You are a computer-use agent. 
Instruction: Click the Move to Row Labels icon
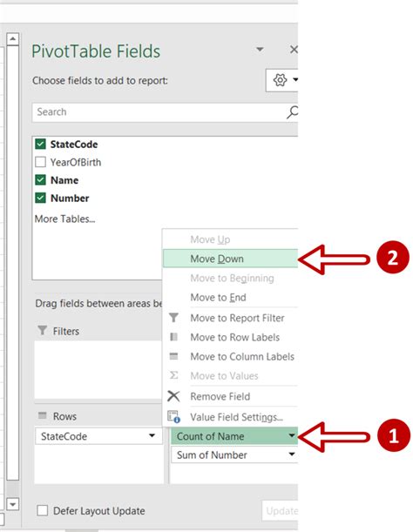pyautogui.click(x=173, y=337)
